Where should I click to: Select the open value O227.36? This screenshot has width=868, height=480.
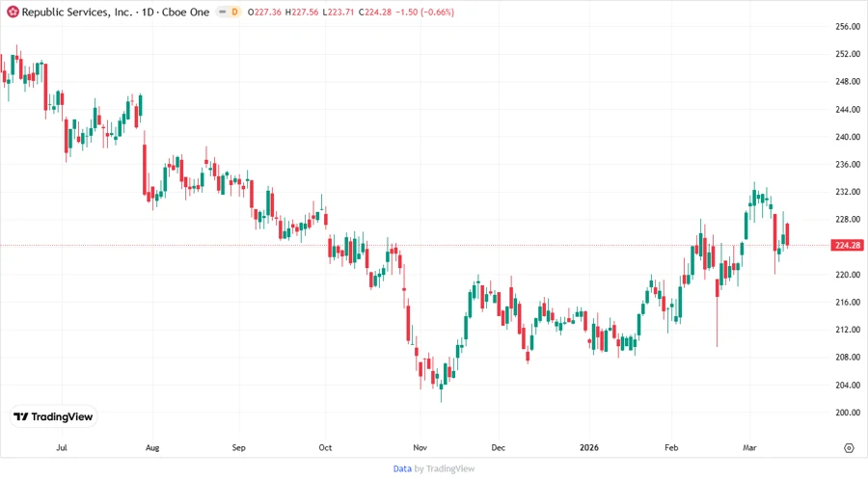click(264, 12)
